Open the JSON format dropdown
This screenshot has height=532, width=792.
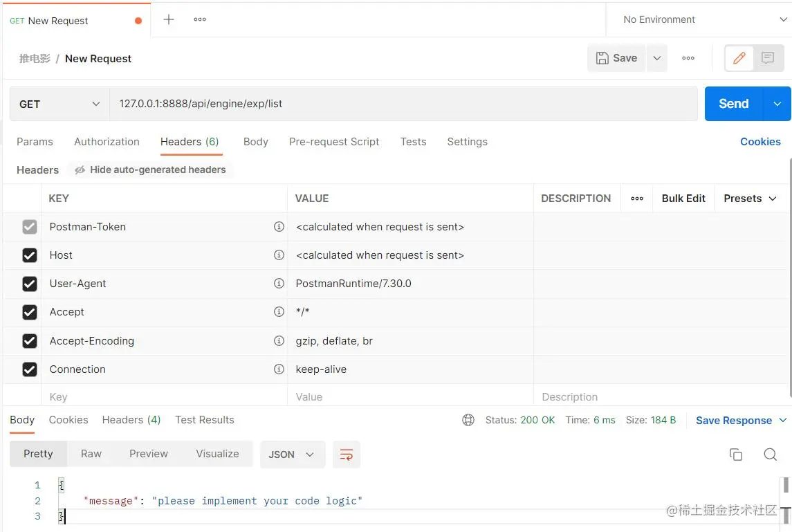[x=293, y=455]
